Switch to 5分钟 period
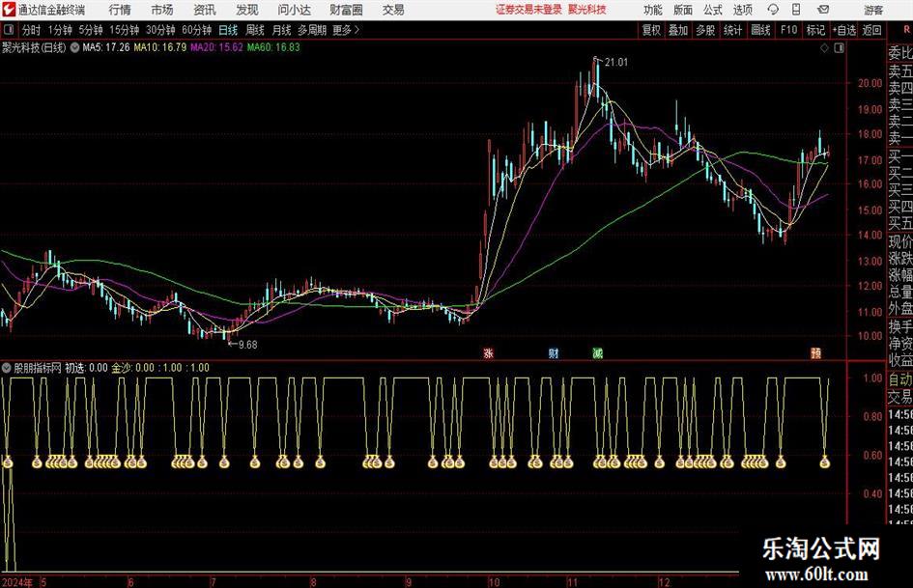This screenshot has height=588, width=913. coord(91,30)
